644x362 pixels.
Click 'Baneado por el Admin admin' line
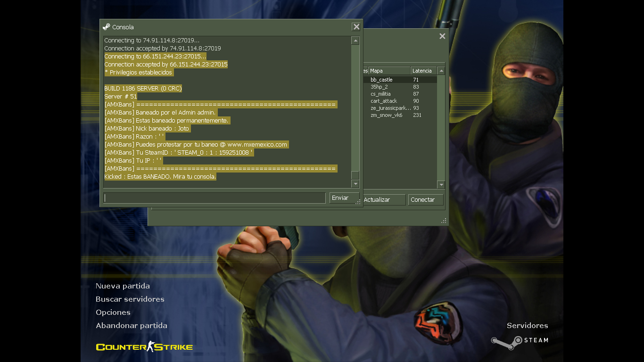coord(160,113)
